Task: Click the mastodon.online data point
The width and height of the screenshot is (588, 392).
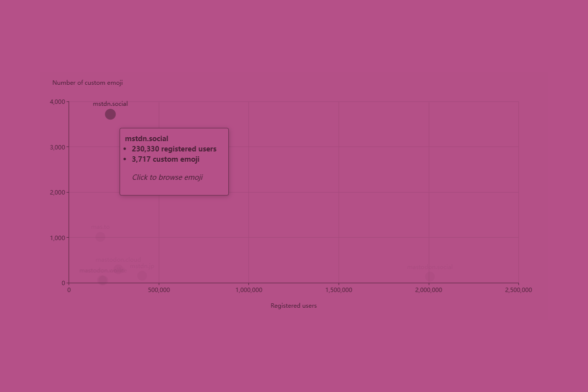Action: pos(102,280)
